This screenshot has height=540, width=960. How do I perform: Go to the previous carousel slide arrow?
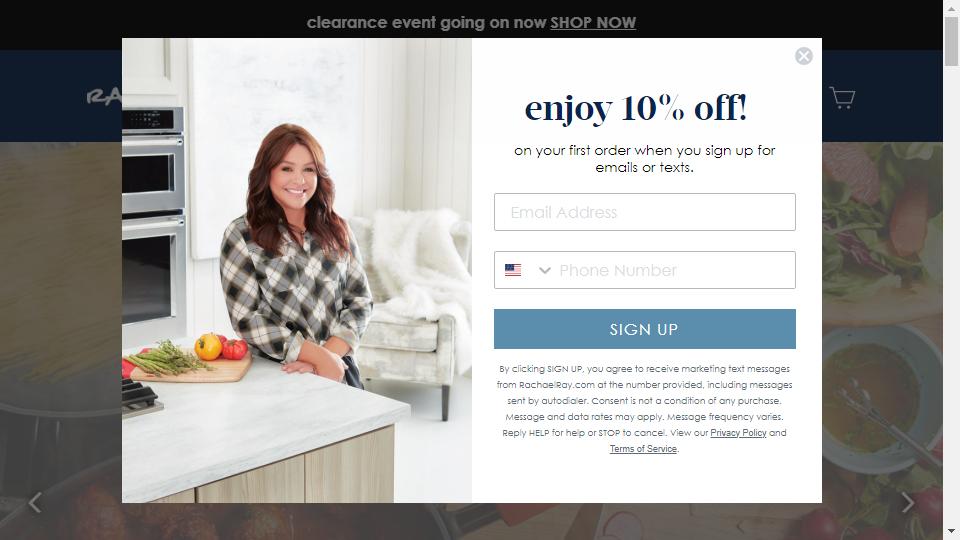coord(35,503)
